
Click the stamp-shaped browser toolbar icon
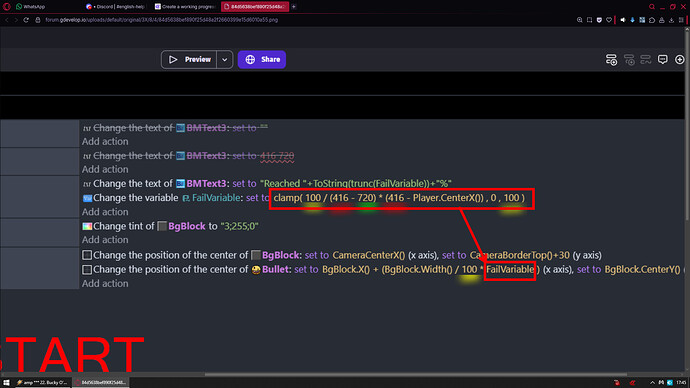click(x=661, y=20)
